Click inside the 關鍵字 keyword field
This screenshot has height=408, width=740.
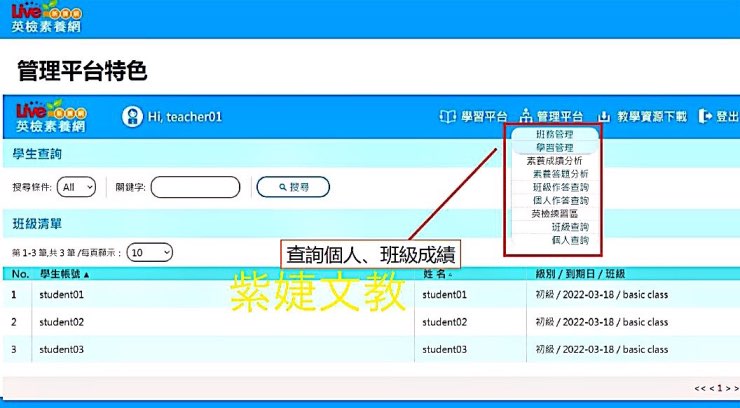point(195,187)
